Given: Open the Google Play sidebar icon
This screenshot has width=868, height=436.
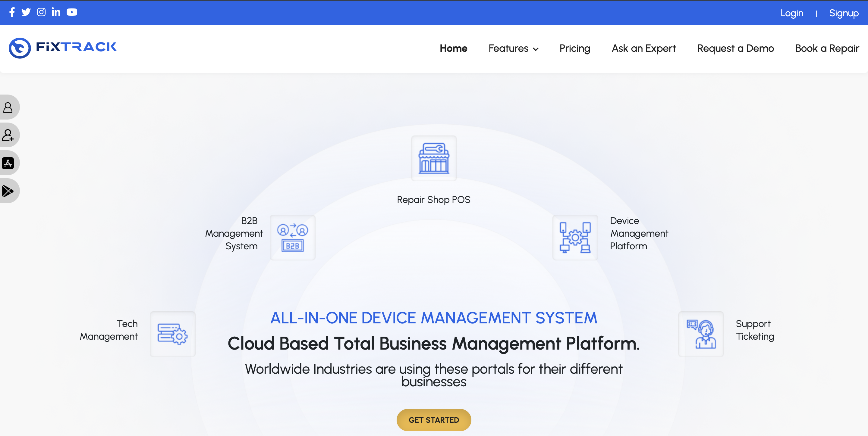Looking at the screenshot, I should click(x=8, y=191).
